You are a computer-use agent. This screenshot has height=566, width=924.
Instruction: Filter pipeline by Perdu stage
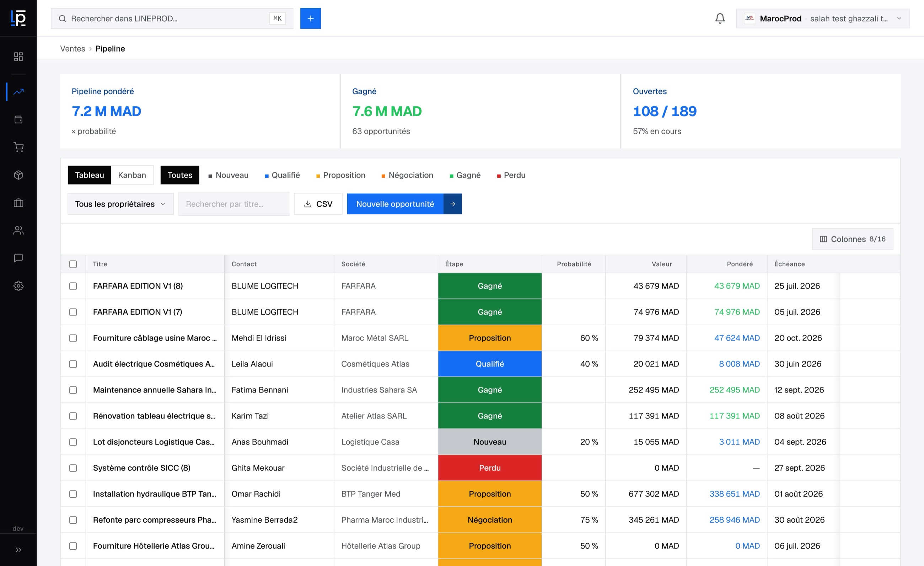[x=511, y=175]
